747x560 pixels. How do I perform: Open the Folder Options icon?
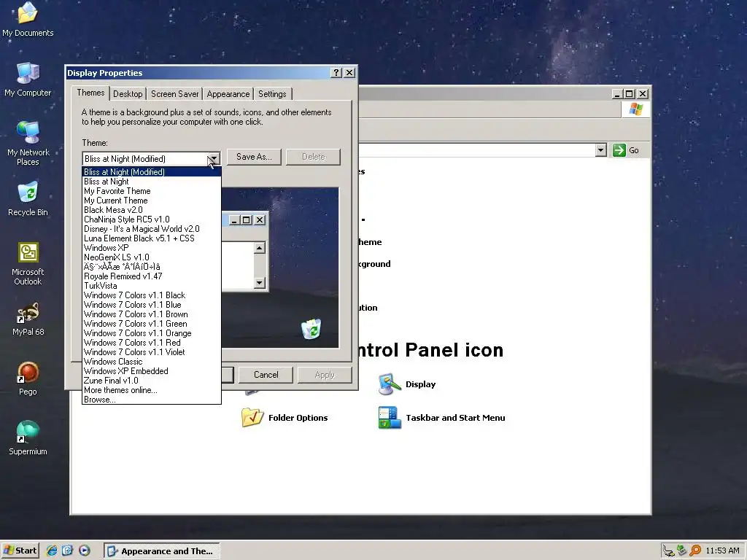285,418
